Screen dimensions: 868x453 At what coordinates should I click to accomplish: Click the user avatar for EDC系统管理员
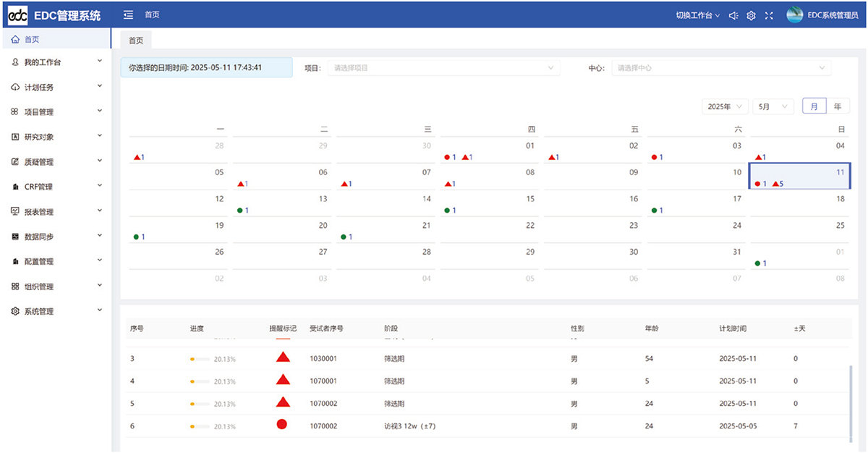coord(795,14)
